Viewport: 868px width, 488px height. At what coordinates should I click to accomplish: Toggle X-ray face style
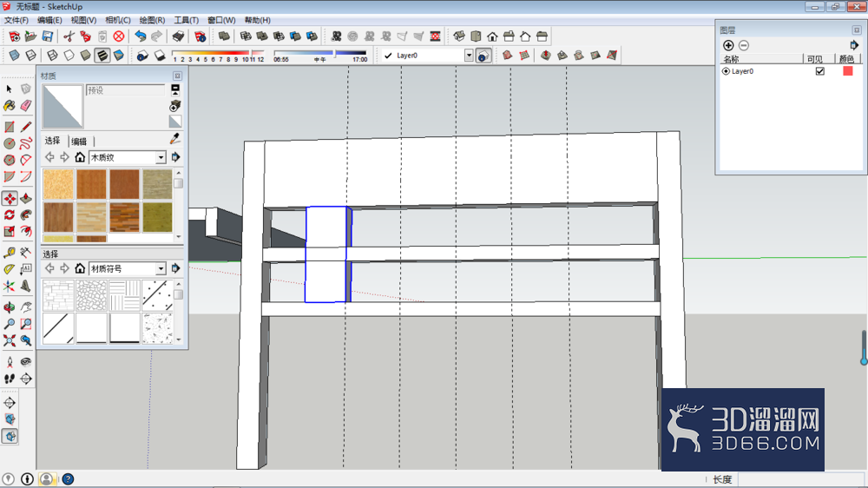tap(15, 56)
